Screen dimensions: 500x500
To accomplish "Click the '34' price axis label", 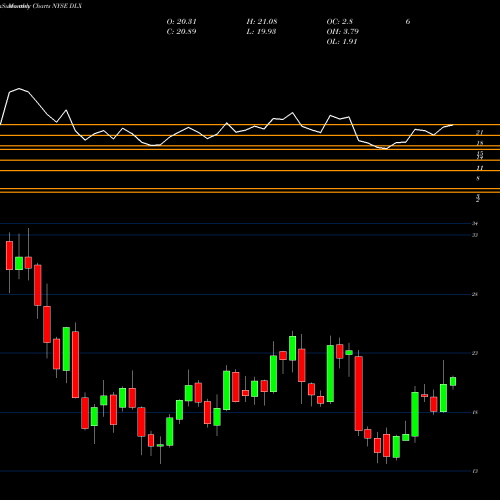I will pos(475,224).
